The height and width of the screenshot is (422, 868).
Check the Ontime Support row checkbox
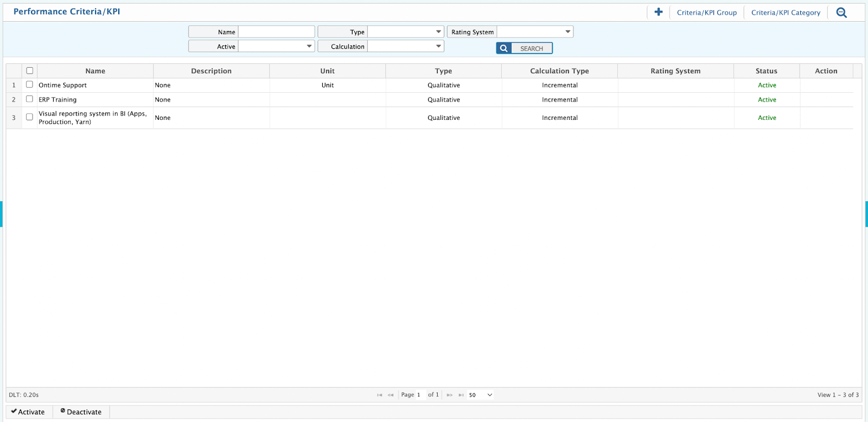[30, 85]
